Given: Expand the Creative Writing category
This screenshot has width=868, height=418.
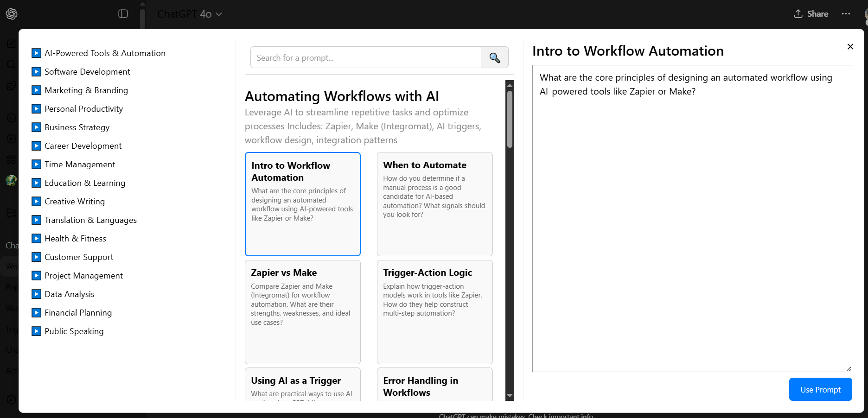Looking at the screenshot, I should (36, 201).
